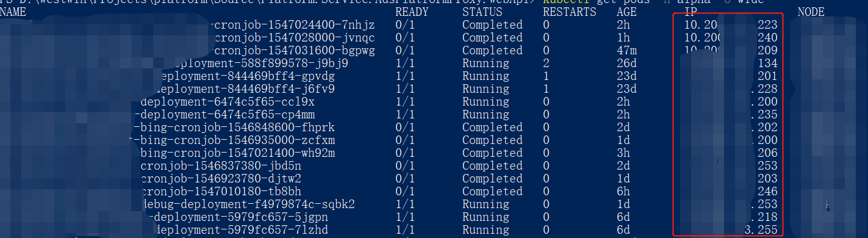
Task: Select pod name cronjob-1547028000-jvnqc
Action: click(295, 38)
